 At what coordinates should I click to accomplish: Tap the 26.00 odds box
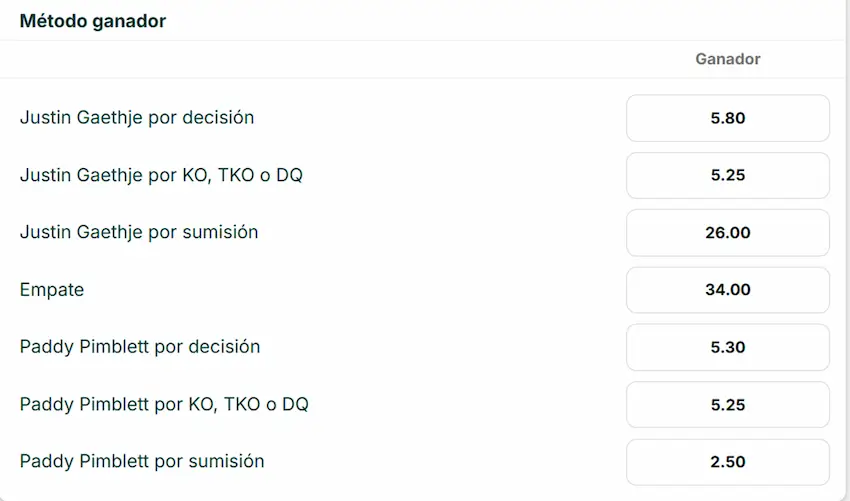pos(727,233)
